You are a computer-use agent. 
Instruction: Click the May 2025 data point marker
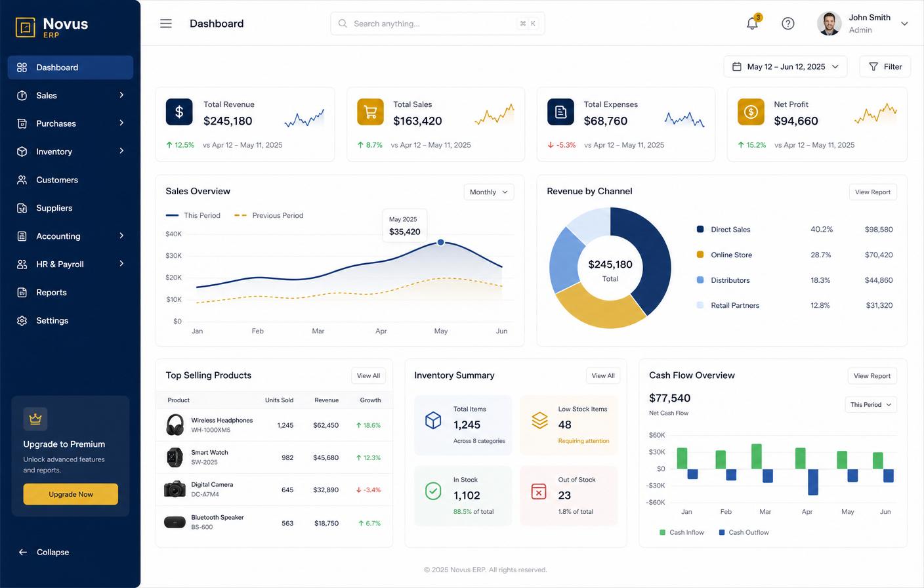point(441,242)
